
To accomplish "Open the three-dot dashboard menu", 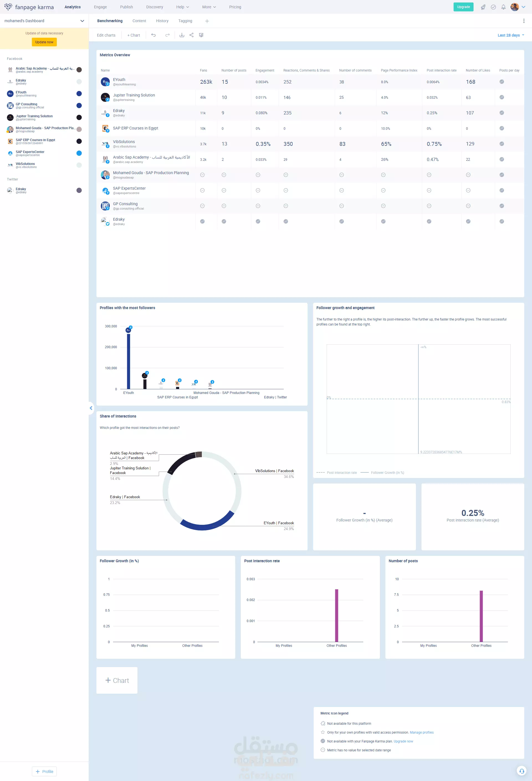I will [x=524, y=21].
